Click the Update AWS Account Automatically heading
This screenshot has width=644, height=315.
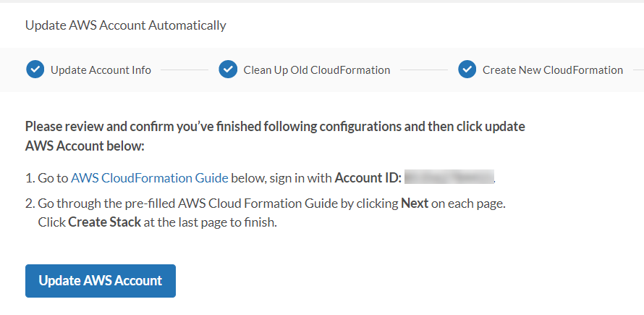point(125,25)
